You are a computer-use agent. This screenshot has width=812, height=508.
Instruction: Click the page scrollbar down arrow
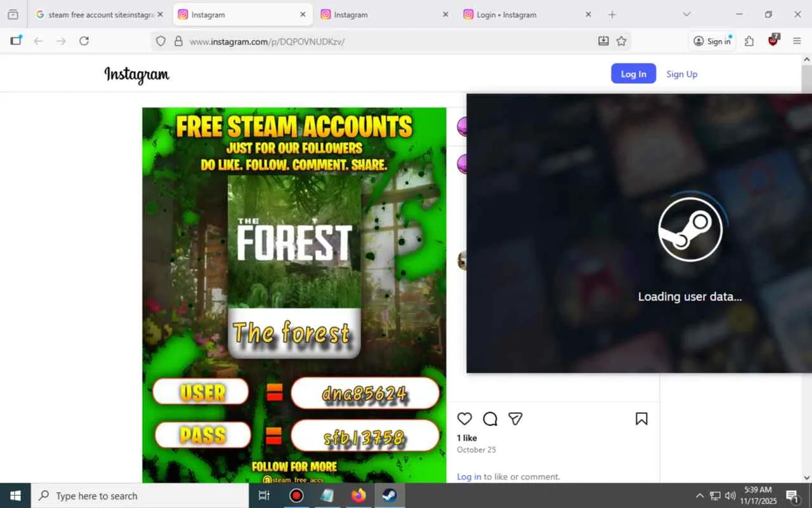coord(807,478)
